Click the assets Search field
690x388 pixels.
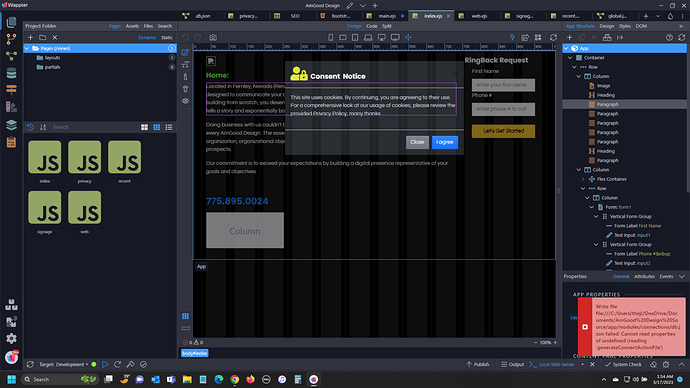pos(92,127)
